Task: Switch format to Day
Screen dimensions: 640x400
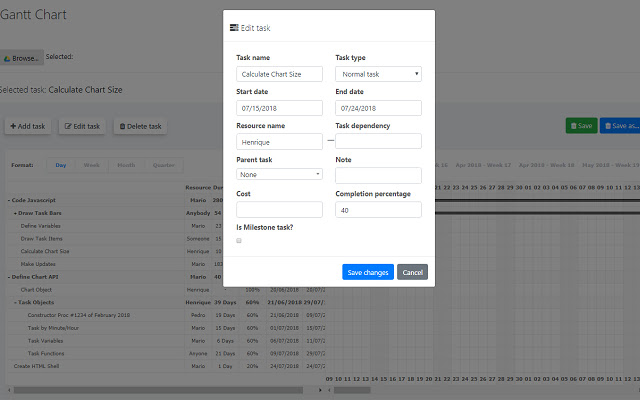Action: pyautogui.click(x=61, y=165)
